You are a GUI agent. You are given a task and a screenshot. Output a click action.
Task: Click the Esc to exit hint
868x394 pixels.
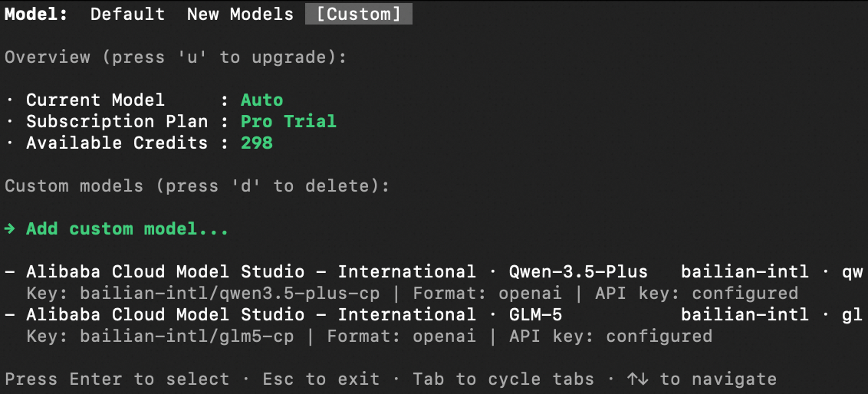[x=321, y=379]
